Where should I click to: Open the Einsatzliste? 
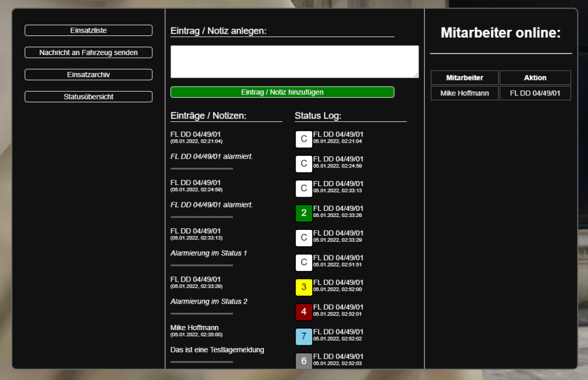pyautogui.click(x=88, y=30)
